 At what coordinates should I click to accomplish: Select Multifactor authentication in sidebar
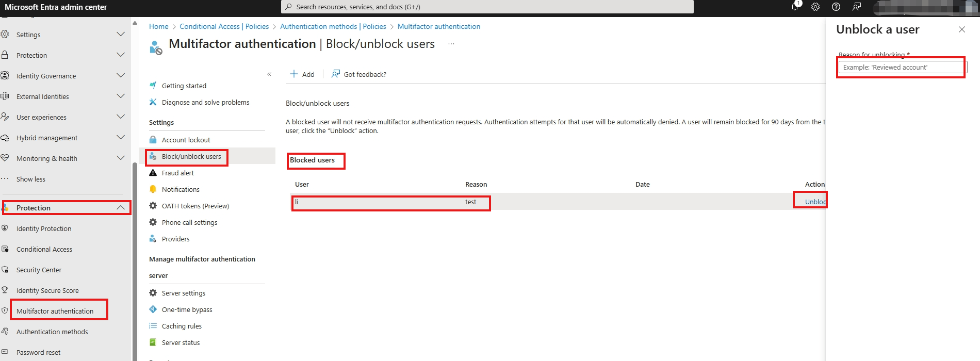(55, 311)
